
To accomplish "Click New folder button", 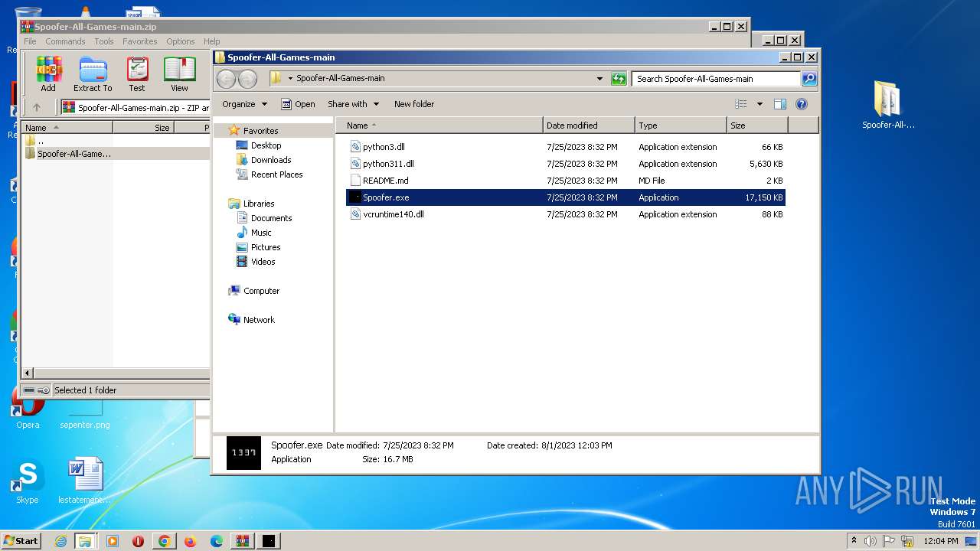I will pos(414,104).
